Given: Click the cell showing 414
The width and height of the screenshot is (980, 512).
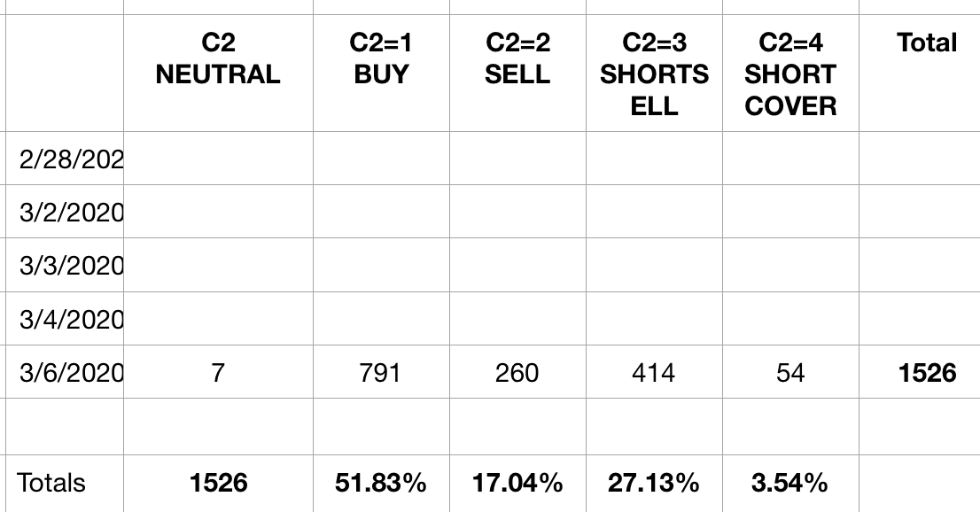Looking at the screenshot, I should click(655, 373).
